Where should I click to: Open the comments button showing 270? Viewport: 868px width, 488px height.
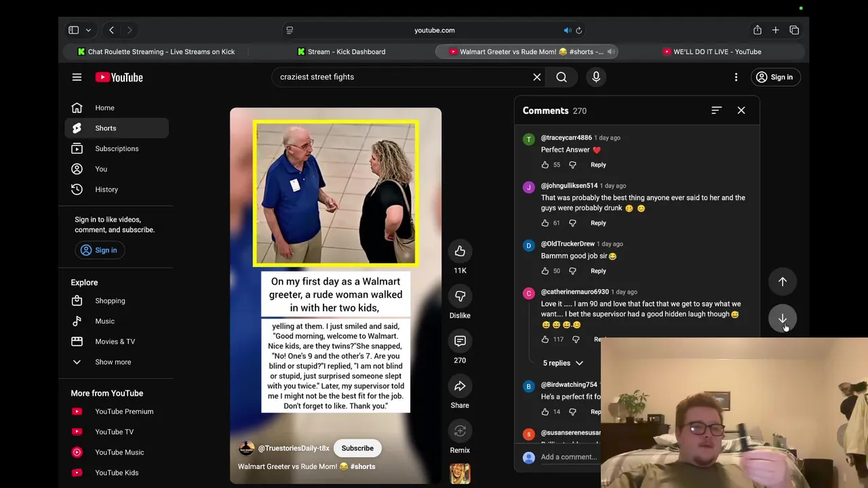point(460,341)
